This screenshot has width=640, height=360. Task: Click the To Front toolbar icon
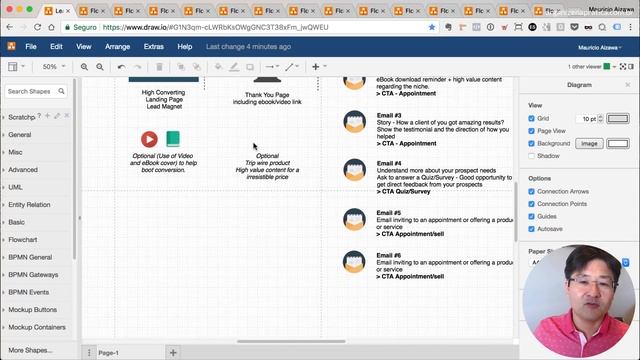click(x=181, y=67)
